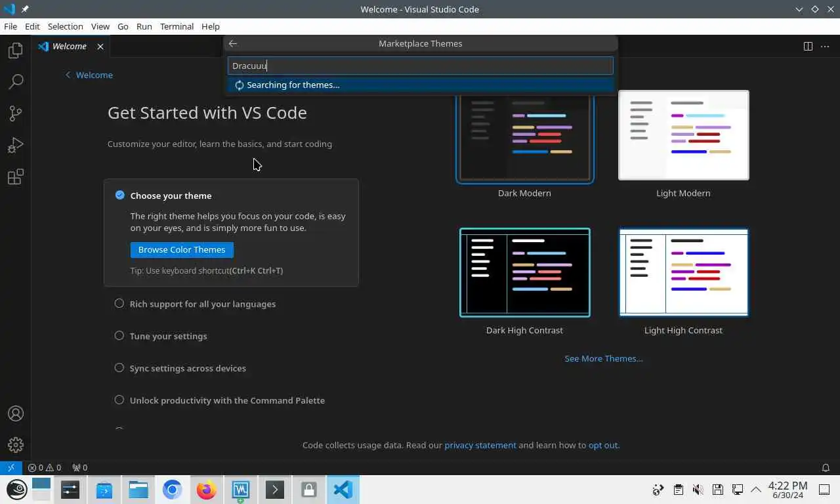840x504 pixels.
Task: Launch Firefox from the taskbar
Action: [x=207, y=490]
